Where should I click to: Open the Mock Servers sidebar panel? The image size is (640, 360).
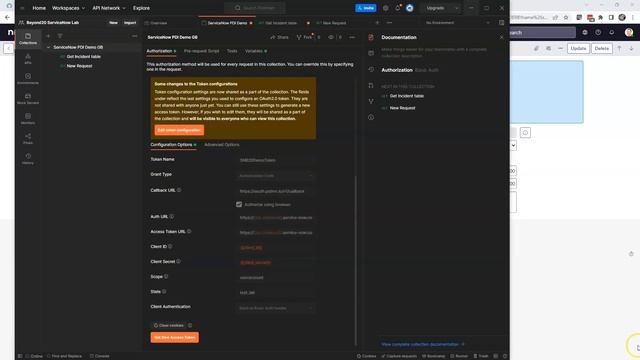(x=28, y=98)
